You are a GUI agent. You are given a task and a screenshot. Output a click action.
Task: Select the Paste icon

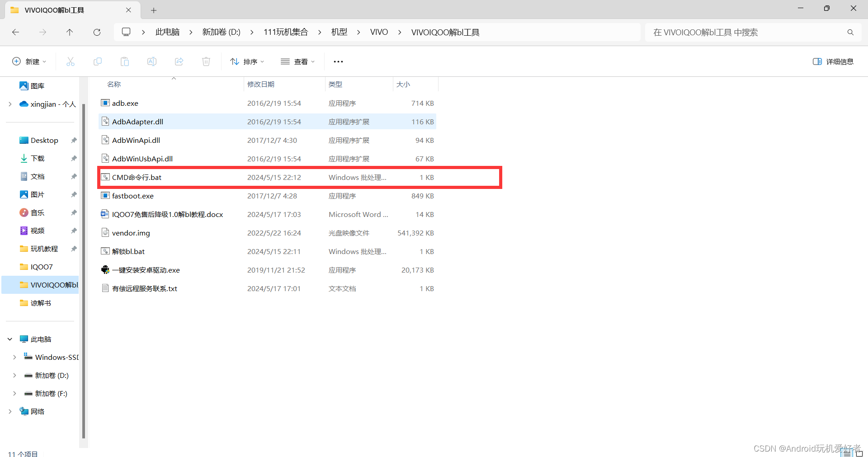(125, 61)
